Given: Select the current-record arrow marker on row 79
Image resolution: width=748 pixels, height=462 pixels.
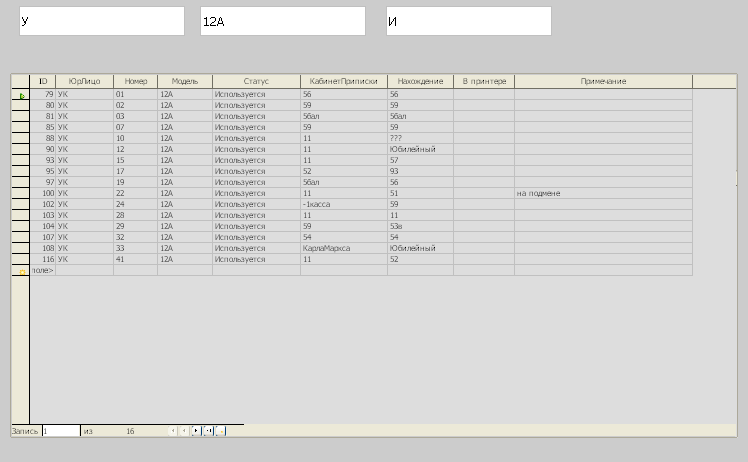Looking at the screenshot, I should (20, 95).
